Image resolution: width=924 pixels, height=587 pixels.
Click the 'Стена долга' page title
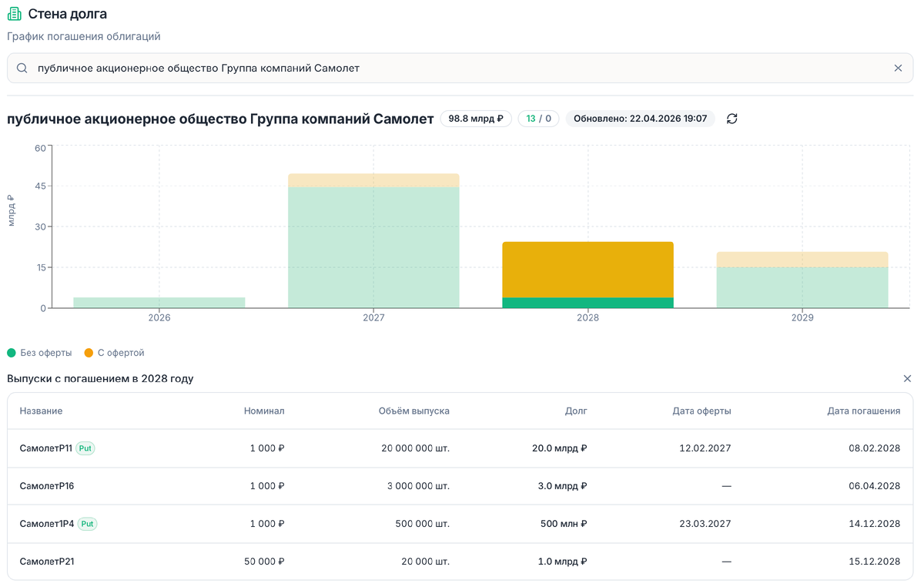pos(68,14)
